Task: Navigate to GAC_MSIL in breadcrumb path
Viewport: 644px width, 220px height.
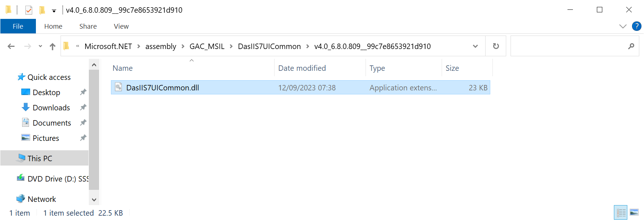Action: tap(207, 46)
